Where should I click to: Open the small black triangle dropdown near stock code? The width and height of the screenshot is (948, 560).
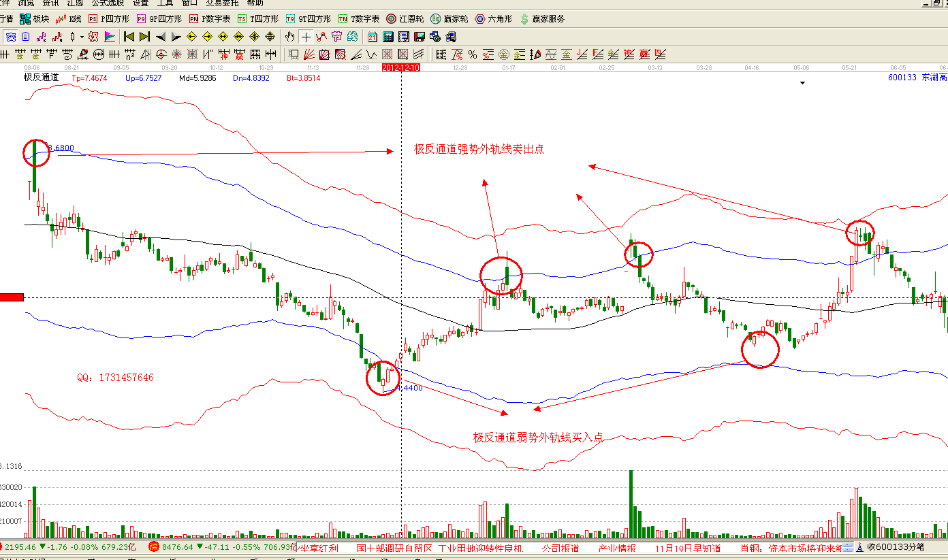(802, 83)
